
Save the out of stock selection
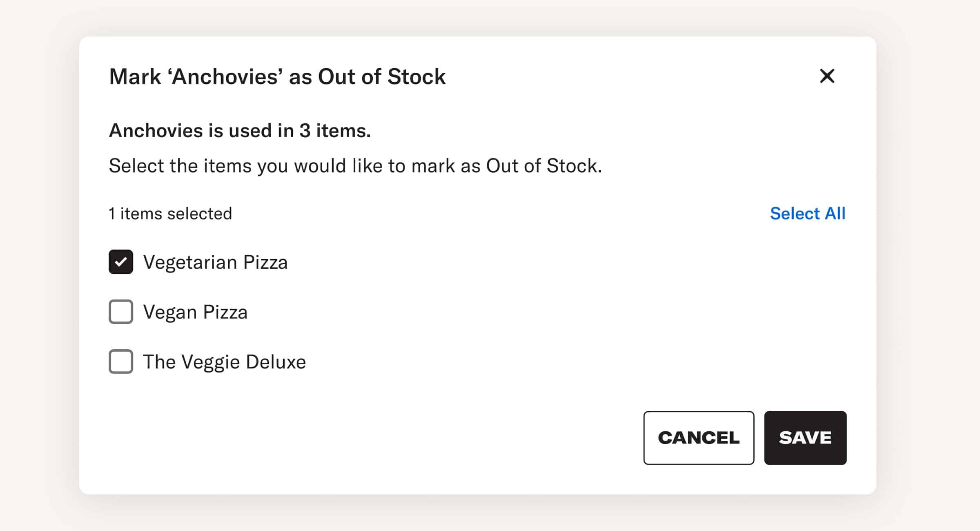(805, 437)
